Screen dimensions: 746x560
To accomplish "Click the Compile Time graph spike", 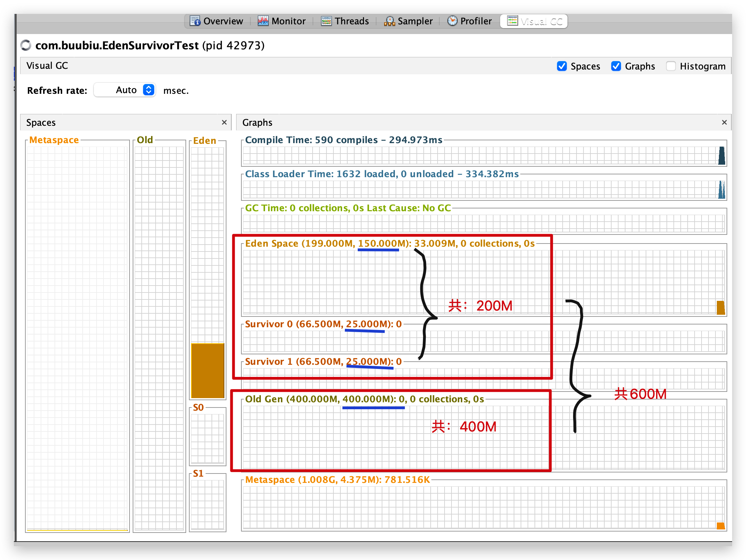I will pyautogui.click(x=721, y=156).
